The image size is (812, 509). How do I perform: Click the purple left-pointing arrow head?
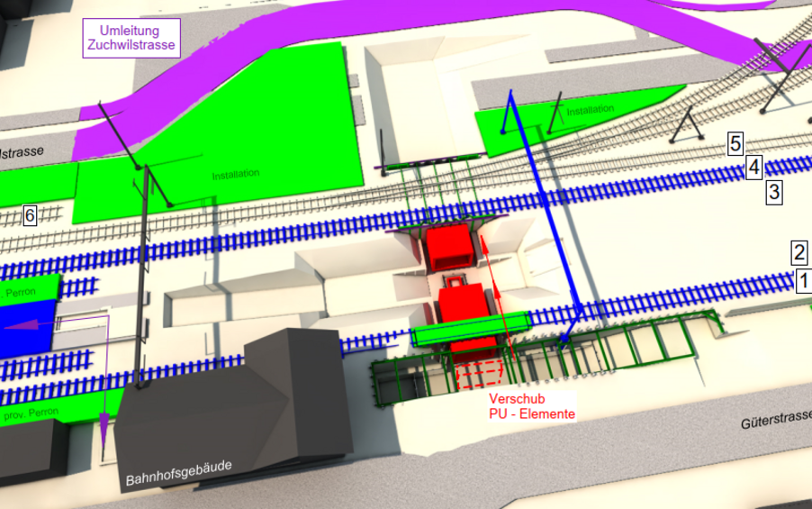coord(20,325)
